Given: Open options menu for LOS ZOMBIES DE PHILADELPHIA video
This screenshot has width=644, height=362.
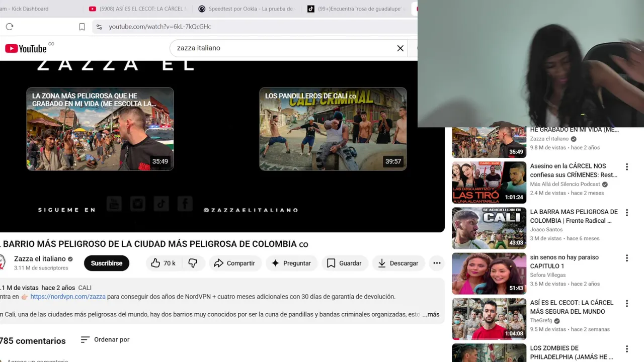Looking at the screenshot, I should pos(627,349).
